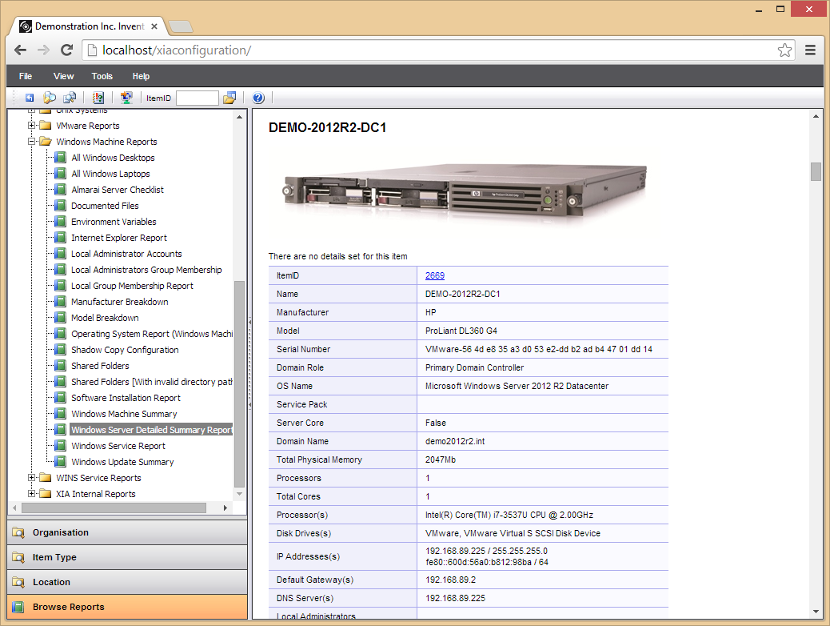
Task: Click the Documented Files report icon
Action: 61,205
